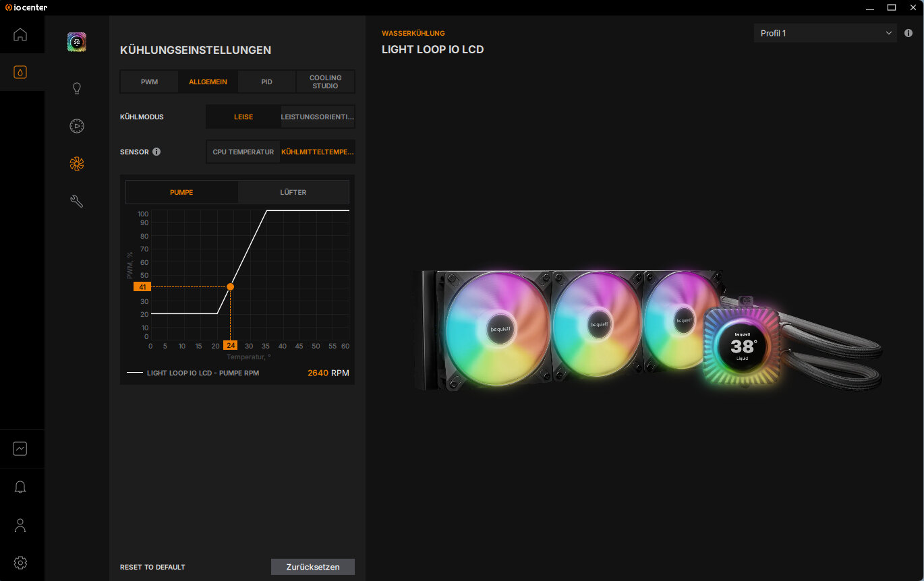Viewport: 924px width, 581px height.
Task: Click the KÜHLUNGSEINSTELLUNGEN heading
Action: point(196,50)
